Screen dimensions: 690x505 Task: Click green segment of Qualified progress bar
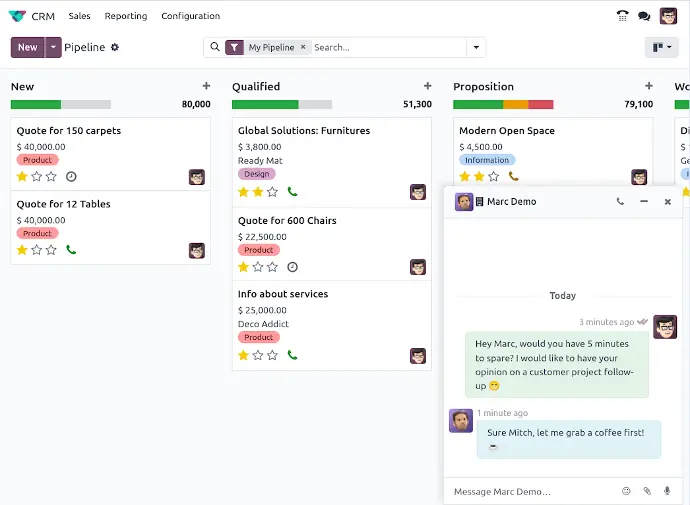[265, 104]
